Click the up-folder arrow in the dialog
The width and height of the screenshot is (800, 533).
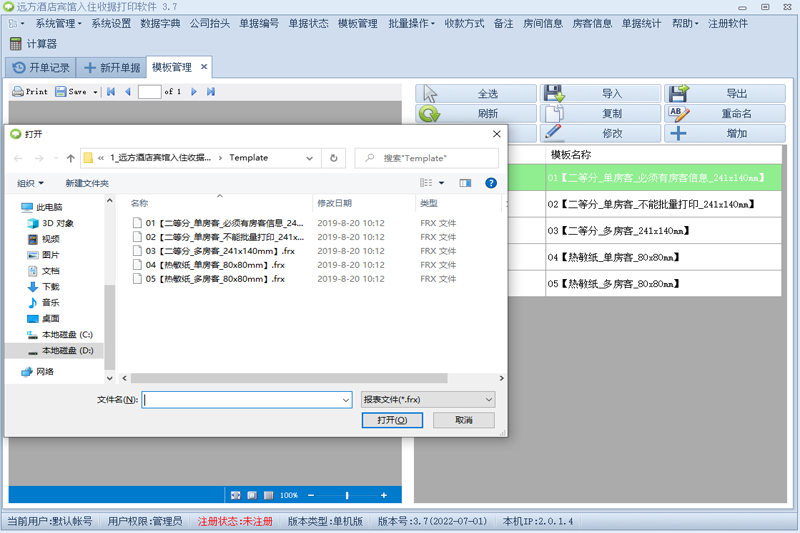click(x=70, y=158)
